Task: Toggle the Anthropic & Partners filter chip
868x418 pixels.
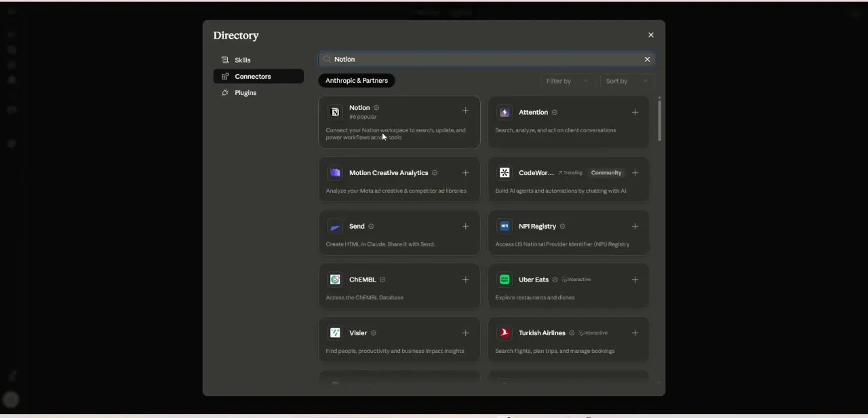Action: (x=357, y=80)
